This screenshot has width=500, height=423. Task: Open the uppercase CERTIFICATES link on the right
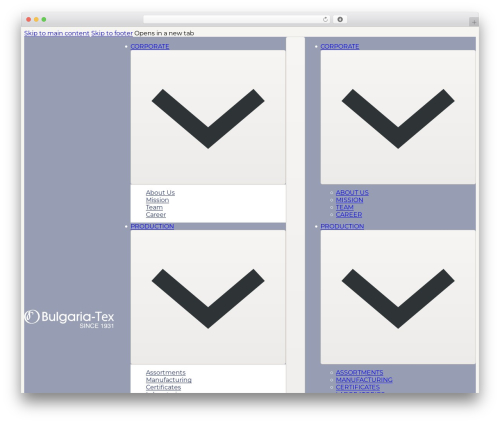point(358,387)
